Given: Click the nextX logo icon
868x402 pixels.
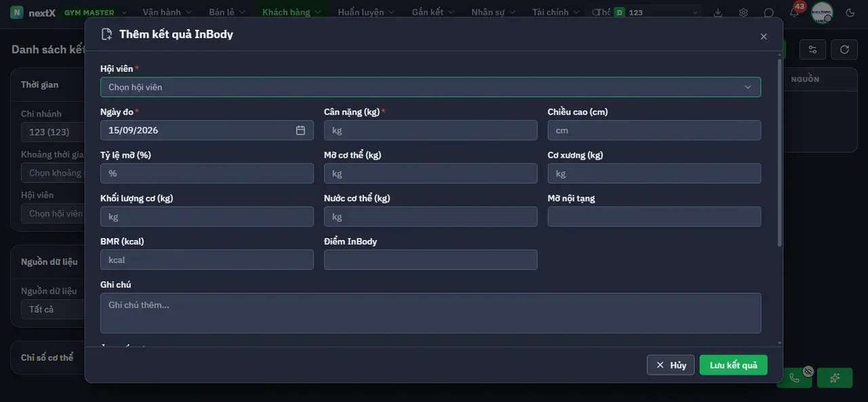Looking at the screenshot, I should tap(17, 12).
